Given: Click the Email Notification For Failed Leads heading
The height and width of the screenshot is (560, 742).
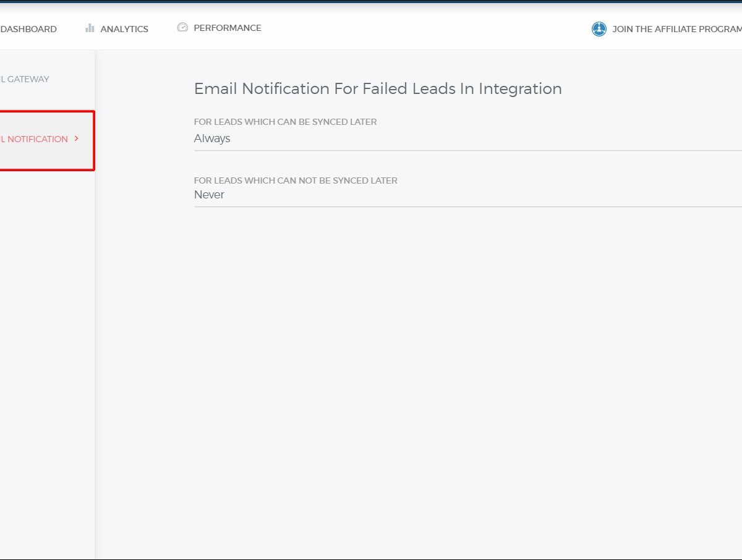Looking at the screenshot, I should click(334, 89).
